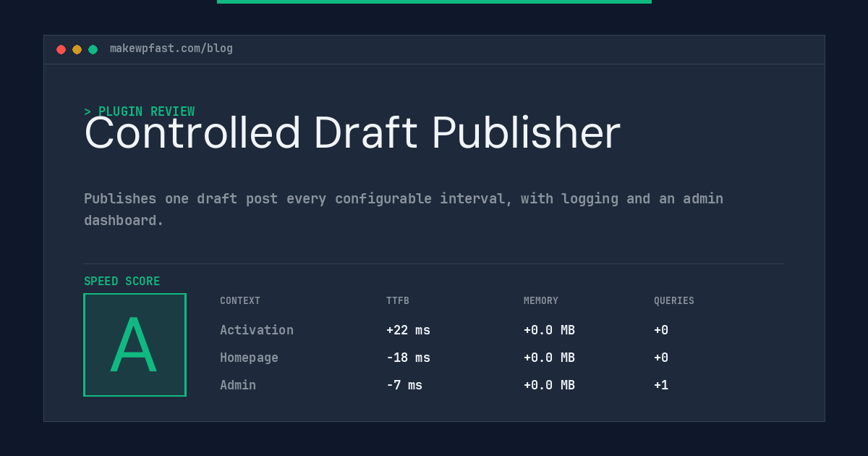Click Activation row memory '+0.0 MB'
868x456 pixels.
pos(549,330)
